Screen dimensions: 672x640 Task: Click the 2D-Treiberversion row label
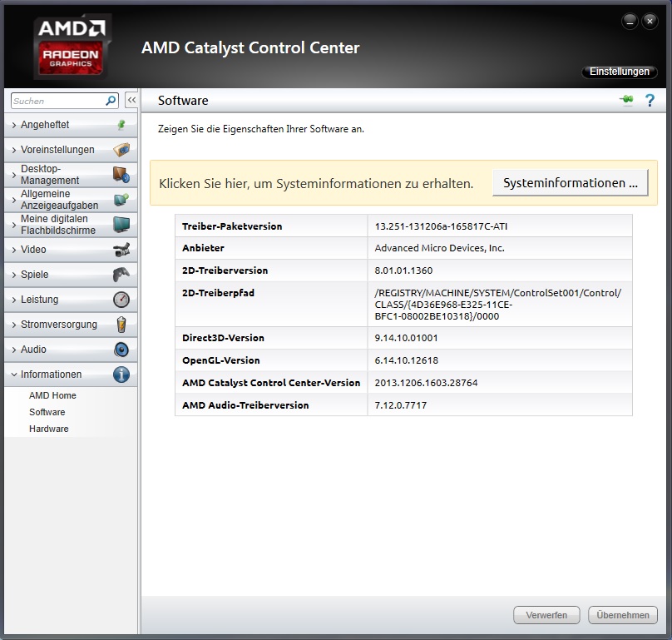(x=225, y=270)
